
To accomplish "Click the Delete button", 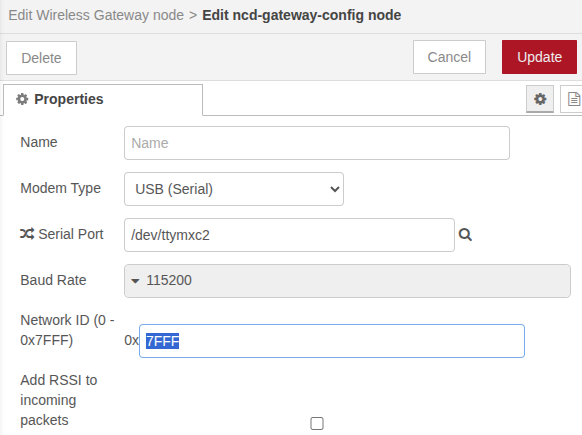I will pos(41,58).
